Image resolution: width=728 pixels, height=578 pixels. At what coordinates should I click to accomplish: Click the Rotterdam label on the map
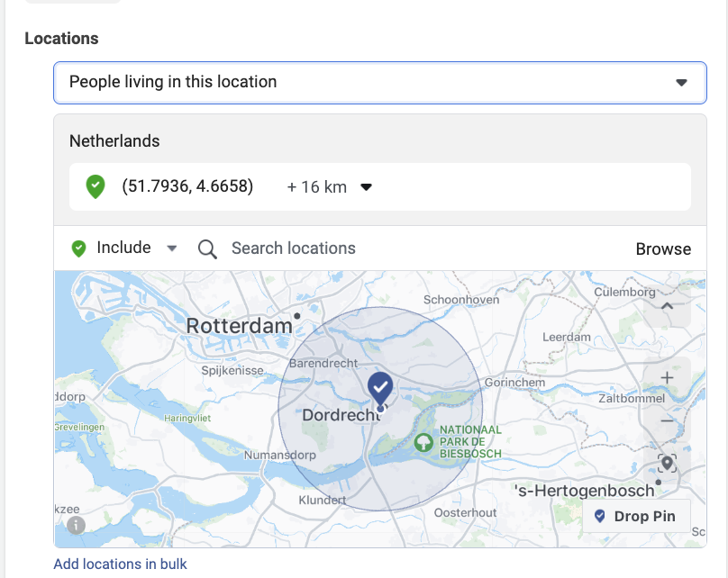point(239,325)
